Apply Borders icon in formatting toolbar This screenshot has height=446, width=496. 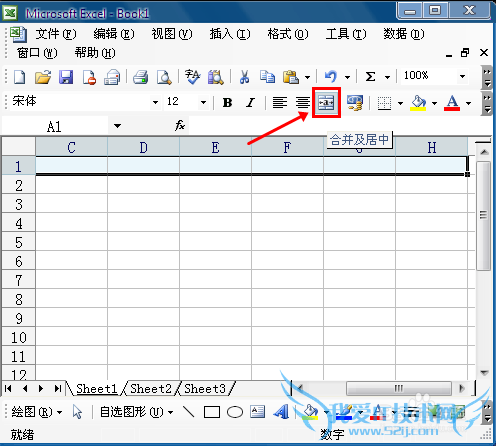coord(384,103)
